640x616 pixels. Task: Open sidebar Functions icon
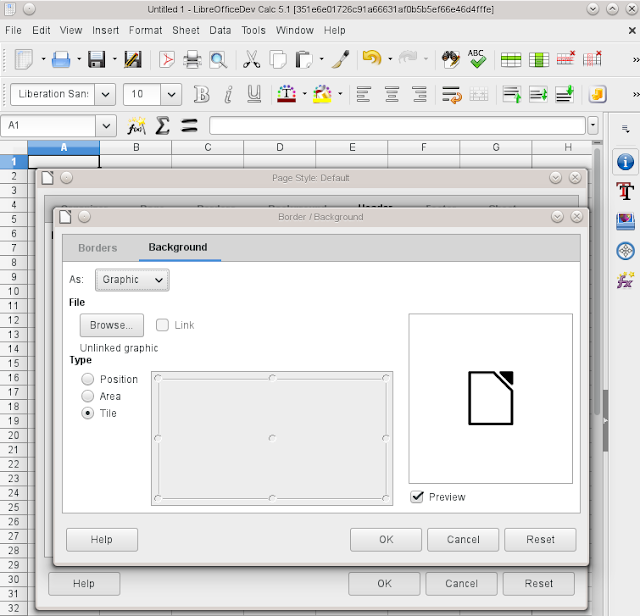[x=625, y=280]
